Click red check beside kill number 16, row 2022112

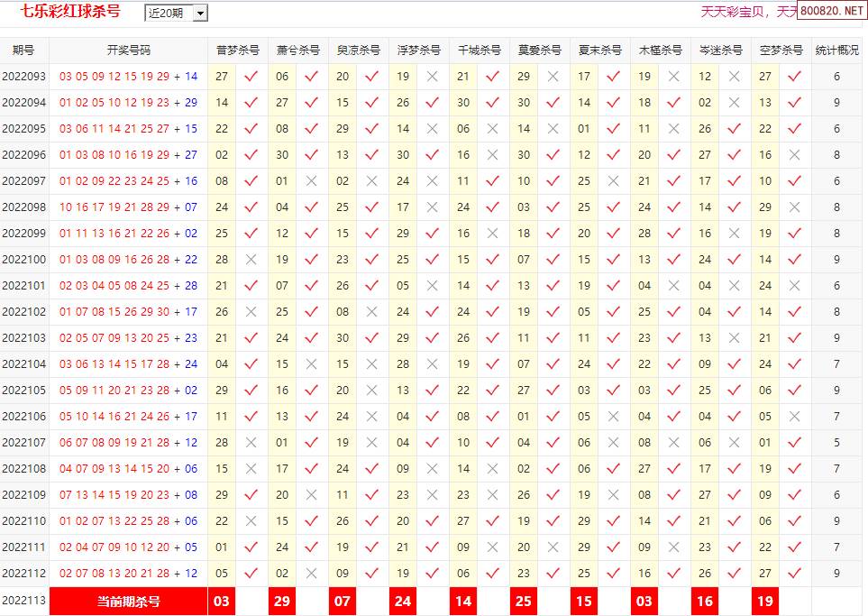point(673,573)
